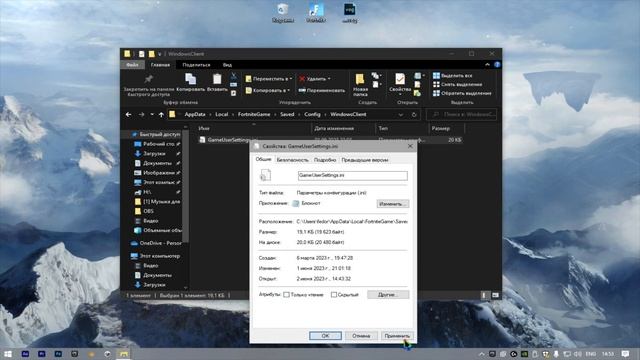This screenshot has height=360, width=640.
Task: Click the red X Удалить icon
Action: pyautogui.click(x=302, y=79)
